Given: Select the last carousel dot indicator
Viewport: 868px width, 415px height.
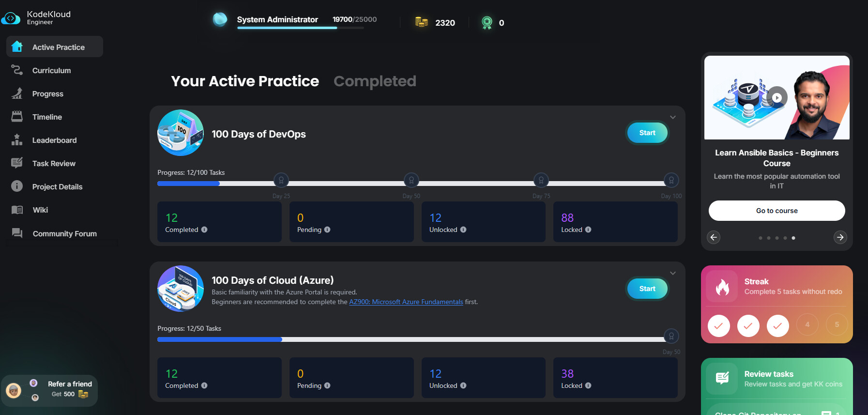Looking at the screenshot, I should [x=793, y=238].
